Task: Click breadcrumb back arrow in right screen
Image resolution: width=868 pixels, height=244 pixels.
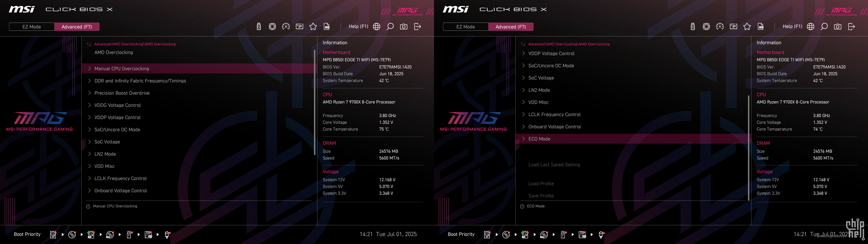Action: pos(523,44)
